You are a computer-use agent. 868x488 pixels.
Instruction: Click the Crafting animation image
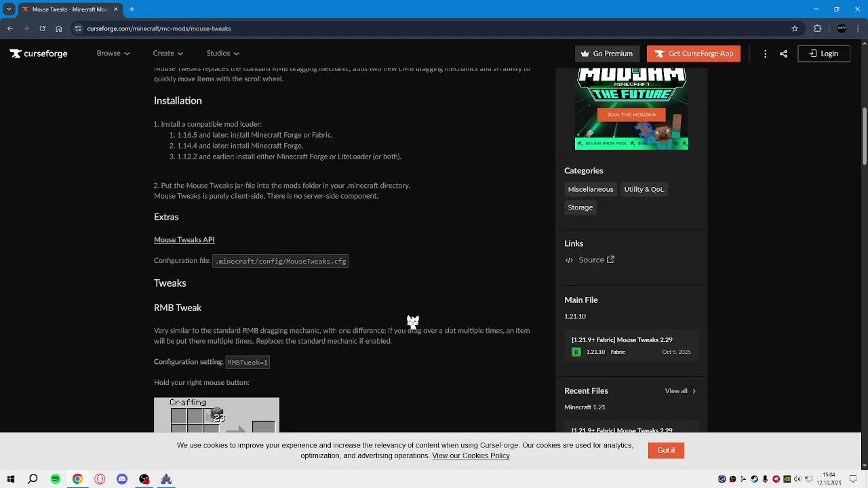click(216, 415)
